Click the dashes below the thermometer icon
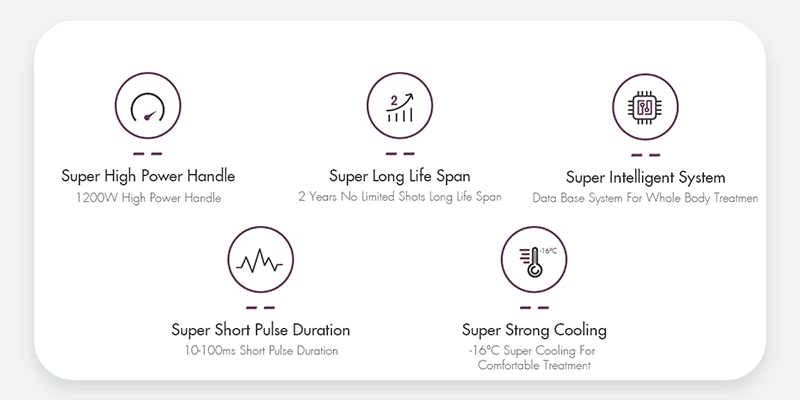The width and height of the screenshot is (800, 400). [534, 307]
